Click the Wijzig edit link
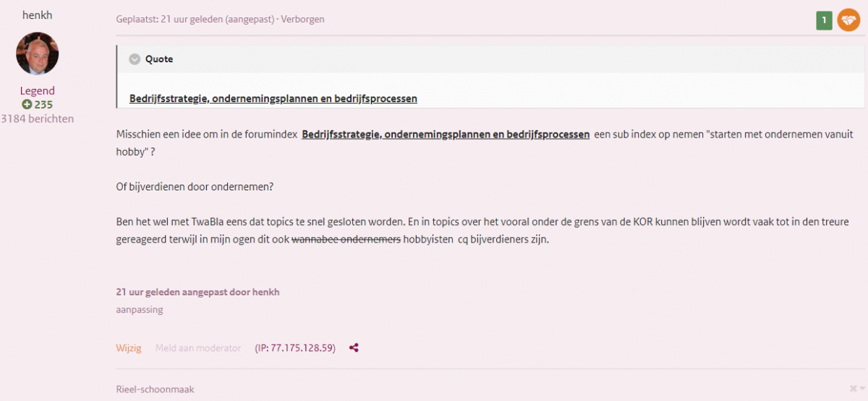This screenshot has width=868, height=401. pos(129,348)
